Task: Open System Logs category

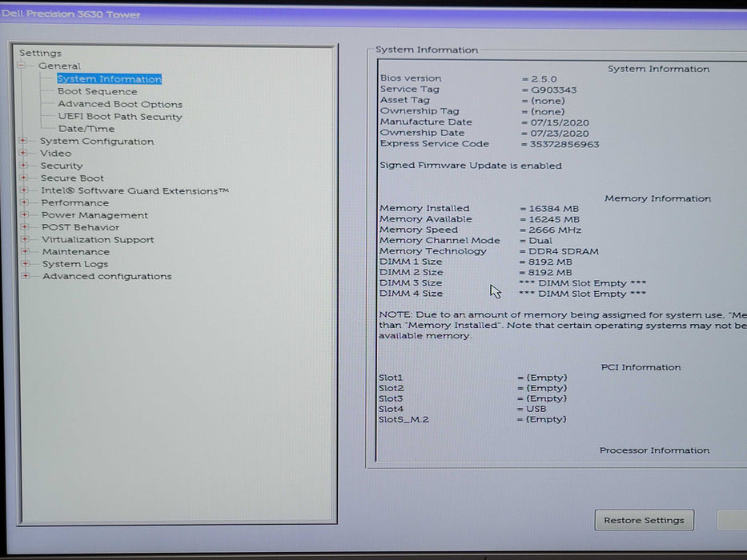Action: point(74,264)
